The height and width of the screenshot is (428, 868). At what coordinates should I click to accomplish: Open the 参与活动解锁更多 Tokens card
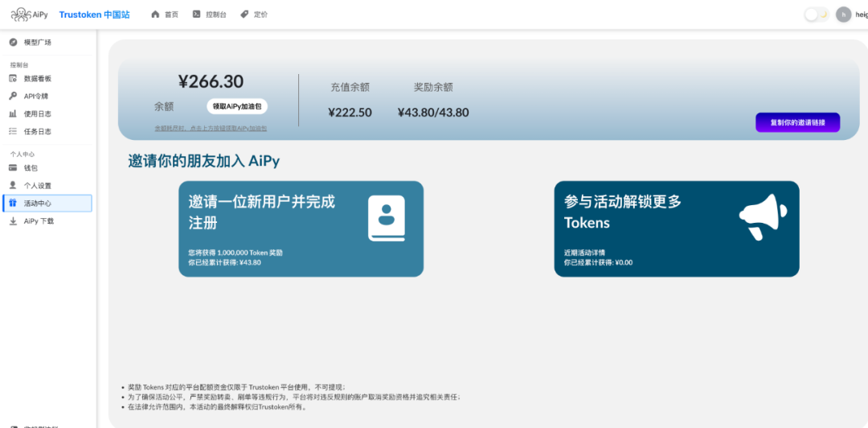click(677, 229)
